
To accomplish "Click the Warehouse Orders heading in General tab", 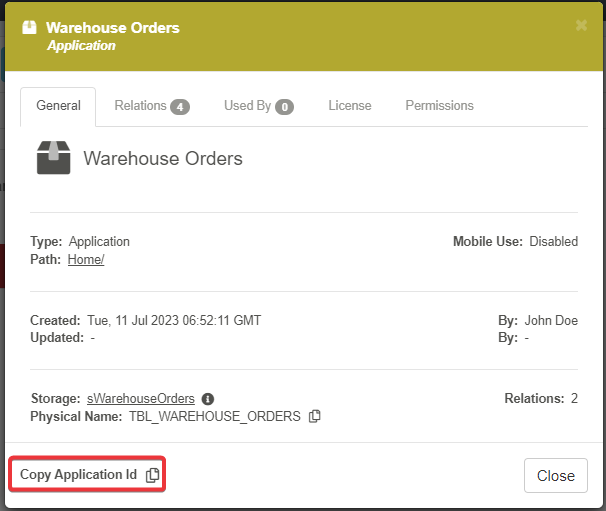I will coord(162,158).
